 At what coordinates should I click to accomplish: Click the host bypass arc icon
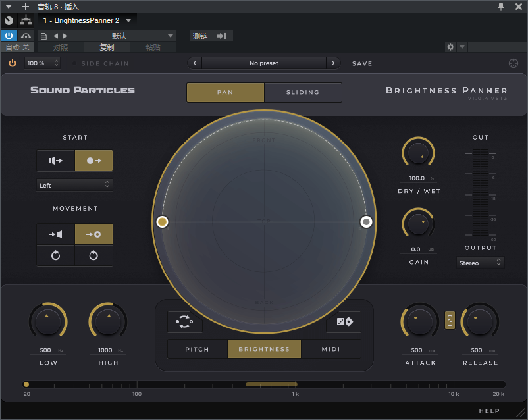pyautogui.click(x=26, y=36)
